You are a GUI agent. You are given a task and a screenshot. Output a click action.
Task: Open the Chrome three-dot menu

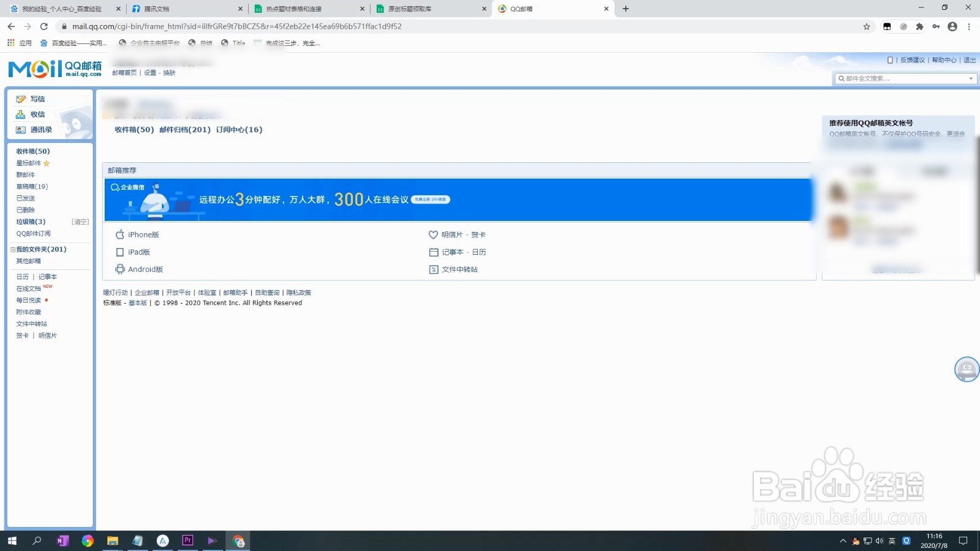point(969,26)
